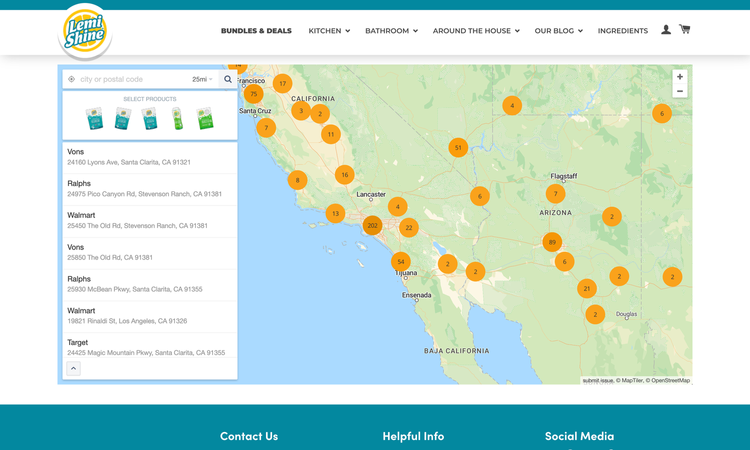Screen dimensions: 750x450
Task: Click the Lemi Shine logo
Action: pyautogui.click(x=85, y=31)
